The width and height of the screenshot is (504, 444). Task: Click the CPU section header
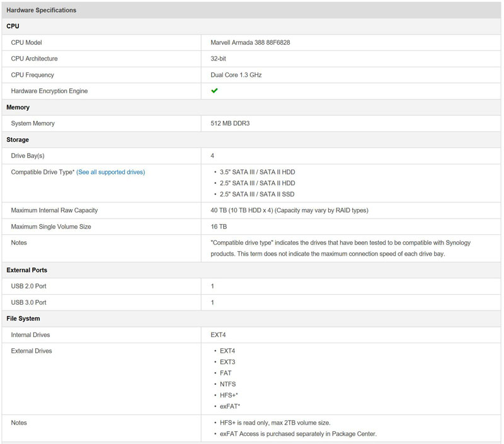[x=13, y=26]
